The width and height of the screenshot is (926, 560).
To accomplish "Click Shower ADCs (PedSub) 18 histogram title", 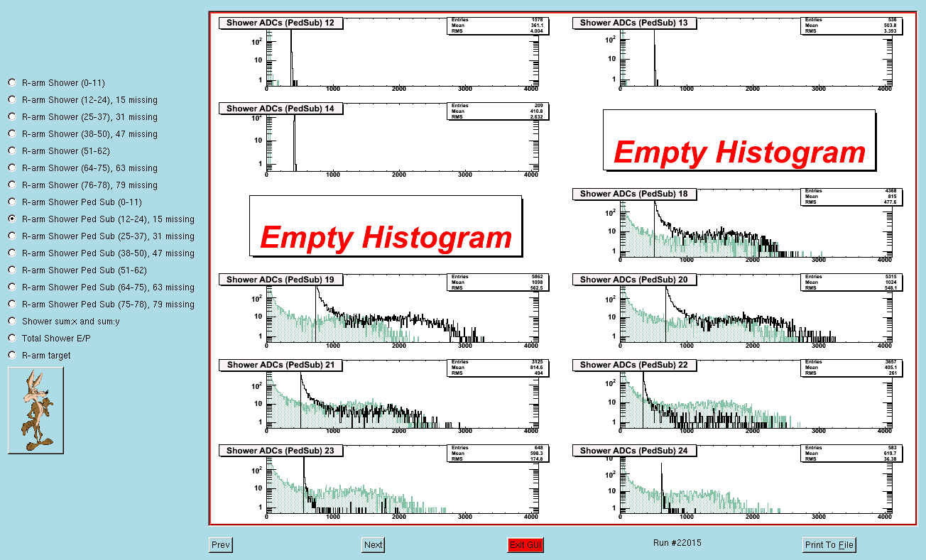I will click(634, 194).
